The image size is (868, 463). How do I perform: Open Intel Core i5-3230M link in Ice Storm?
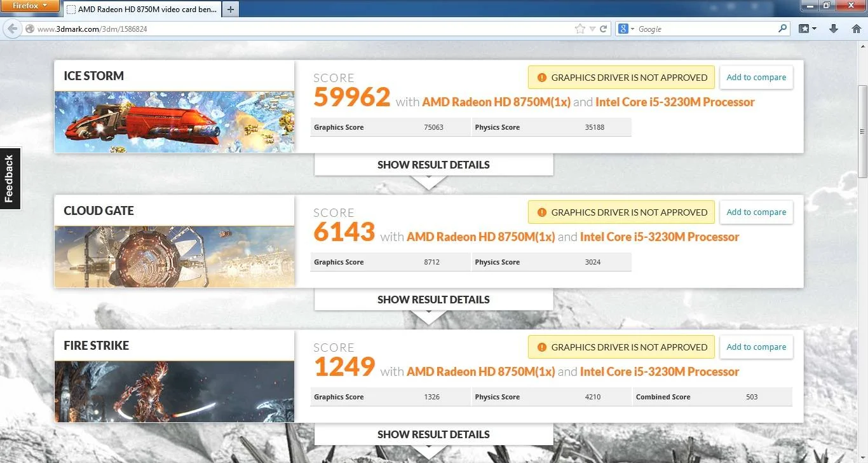pyautogui.click(x=675, y=102)
